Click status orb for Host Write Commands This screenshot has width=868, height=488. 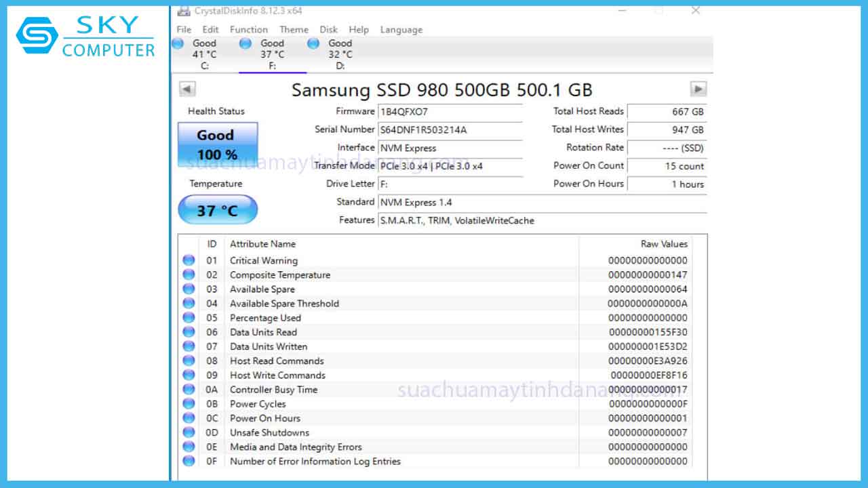click(x=189, y=375)
